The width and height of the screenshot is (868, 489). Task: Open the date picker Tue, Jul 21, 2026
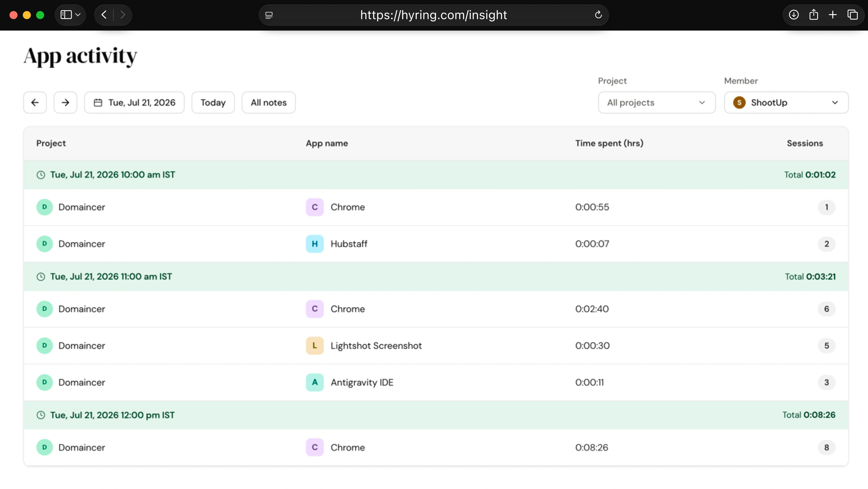coord(134,103)
